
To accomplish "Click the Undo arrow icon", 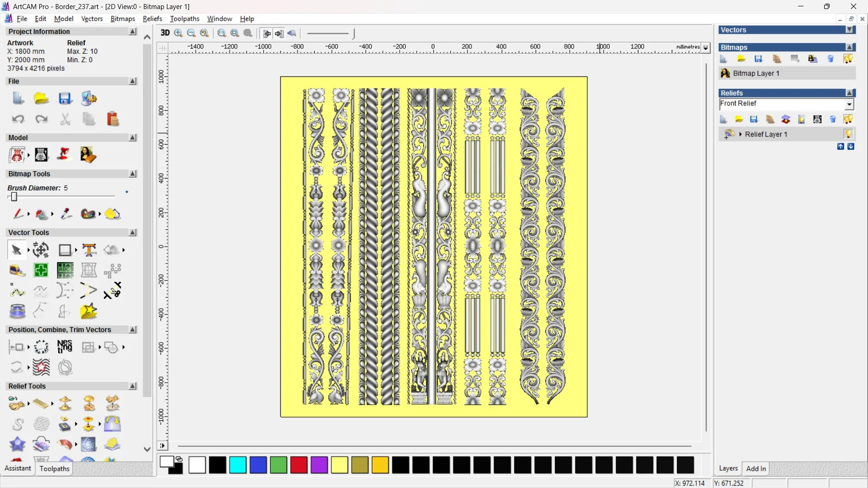I will click(x=18, y=119).
